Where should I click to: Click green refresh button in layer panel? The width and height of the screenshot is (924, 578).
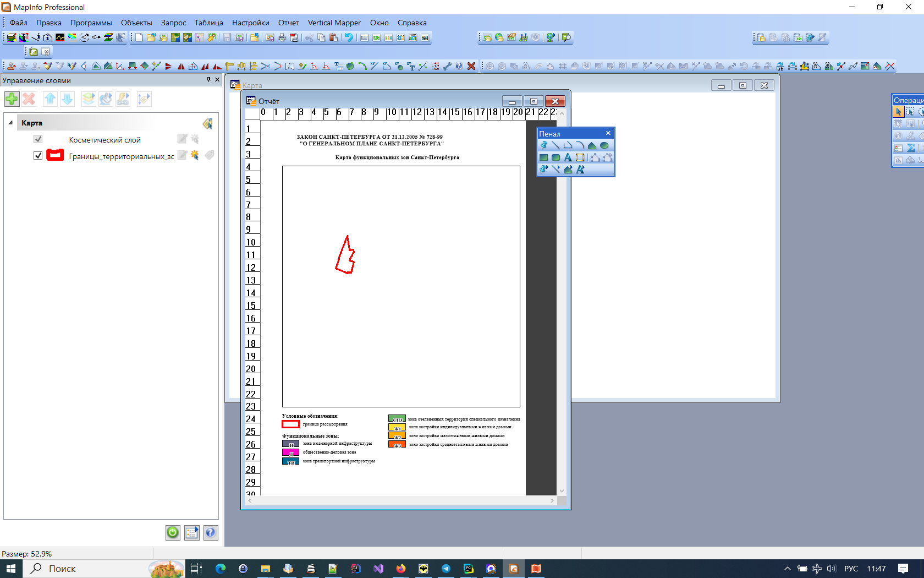click(x=173, y=532)
